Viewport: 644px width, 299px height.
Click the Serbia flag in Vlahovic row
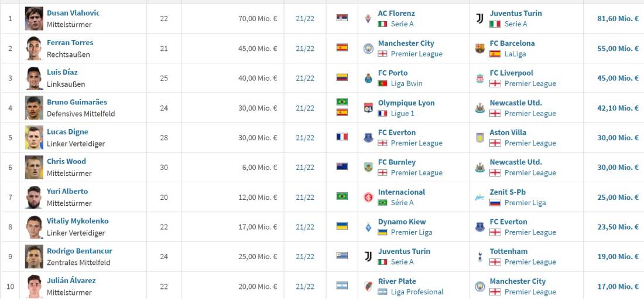342,18
